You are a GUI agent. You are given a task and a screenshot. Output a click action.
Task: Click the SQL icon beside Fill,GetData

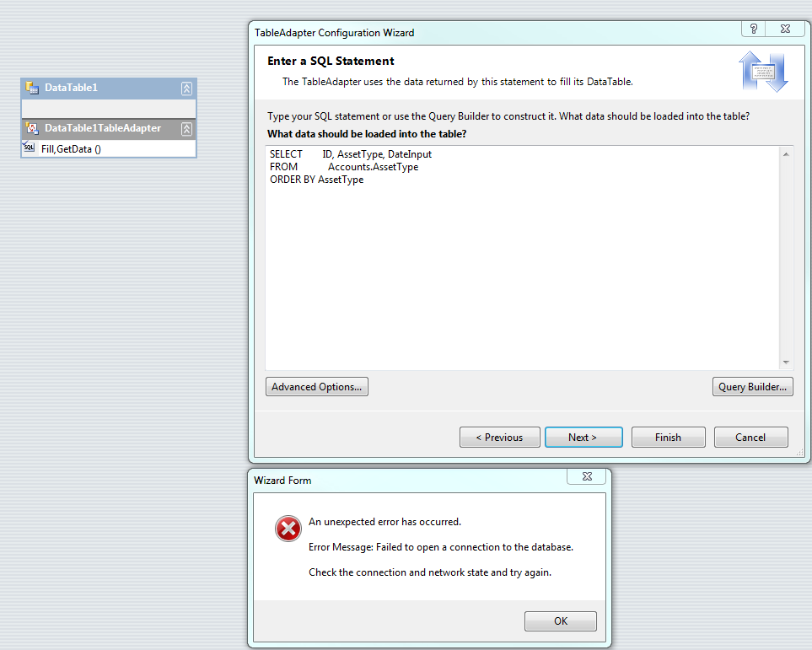pyautogui.click(x=30, y=148)
